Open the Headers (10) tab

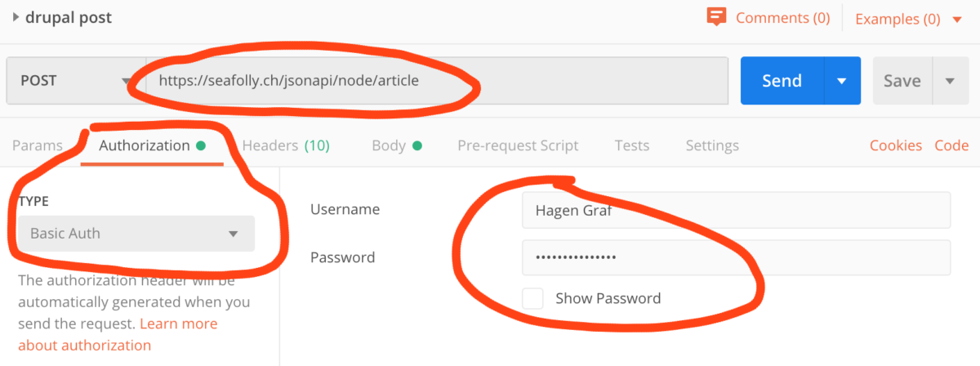click(x=286, y=146)
